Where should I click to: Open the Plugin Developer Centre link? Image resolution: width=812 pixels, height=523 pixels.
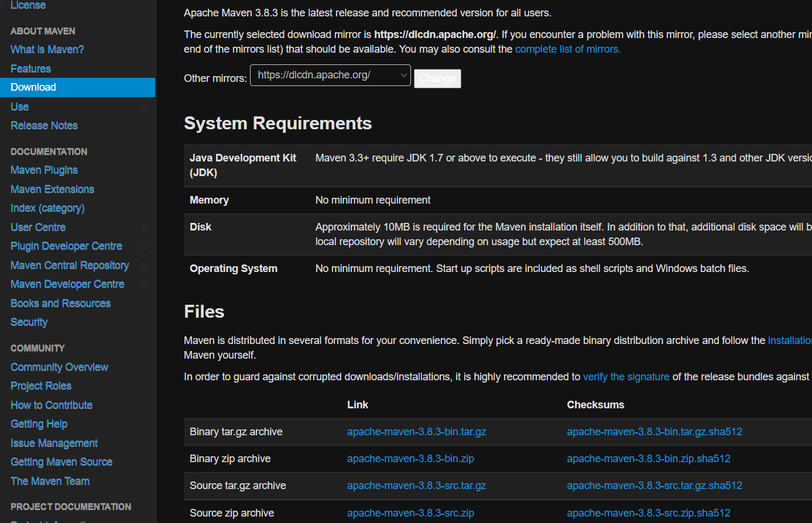[x=66, y=246]
